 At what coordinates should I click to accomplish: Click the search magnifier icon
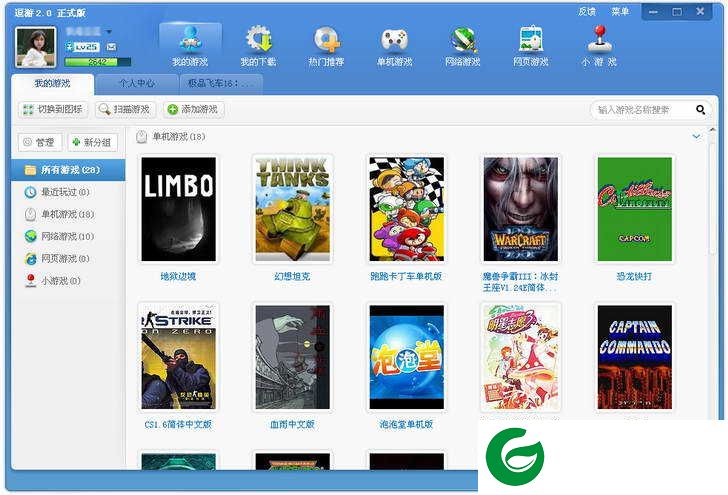point(701,110)
